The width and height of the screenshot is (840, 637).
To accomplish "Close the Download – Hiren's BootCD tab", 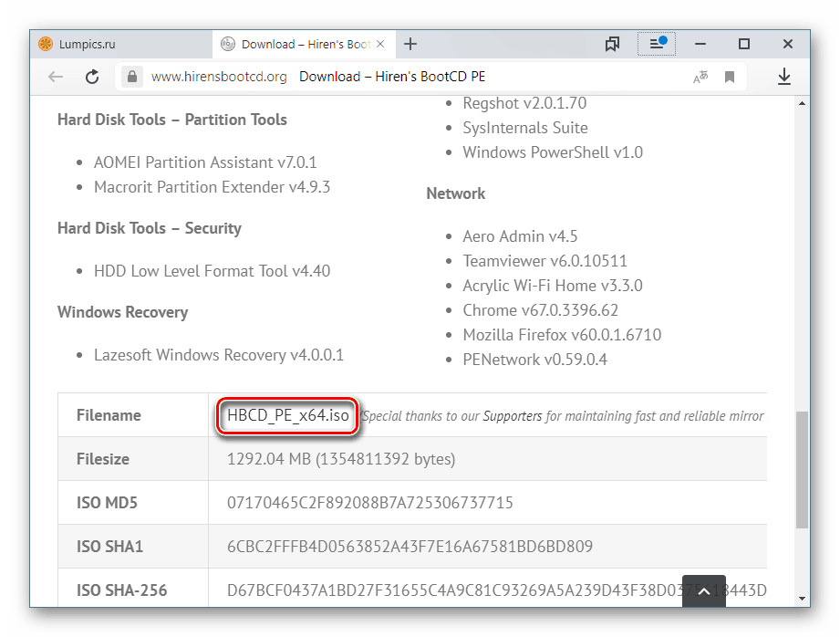I will (x=380, y=44).
